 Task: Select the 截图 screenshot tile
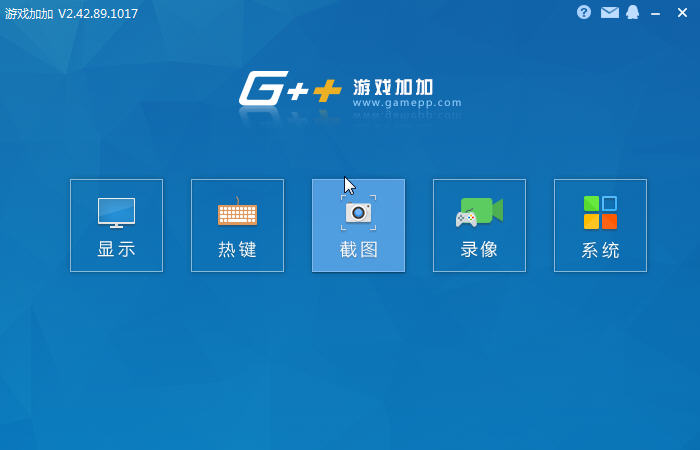358,225
